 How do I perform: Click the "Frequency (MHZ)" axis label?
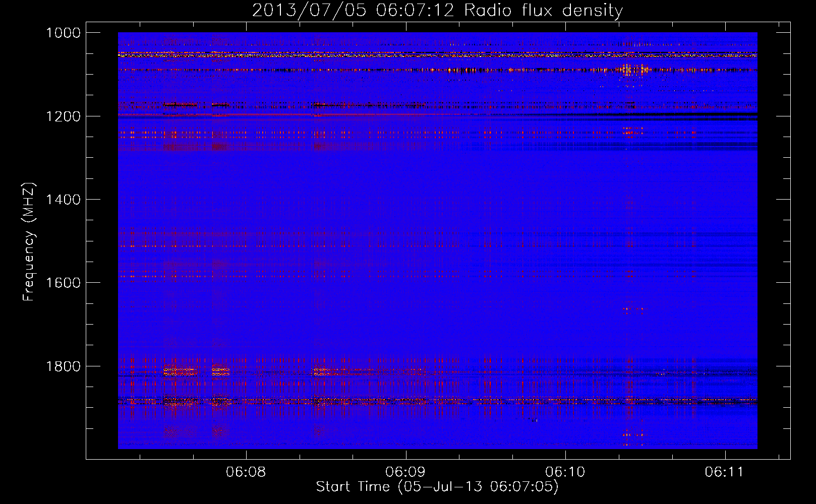(29, 242)
